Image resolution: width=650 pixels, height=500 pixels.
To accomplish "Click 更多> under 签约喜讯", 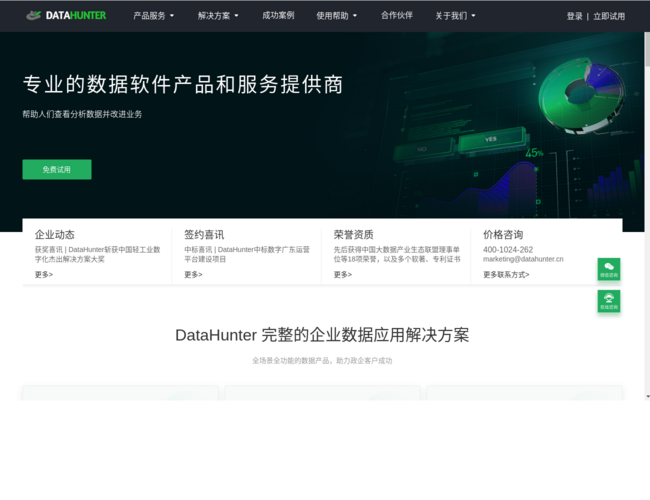I will 193,274.
